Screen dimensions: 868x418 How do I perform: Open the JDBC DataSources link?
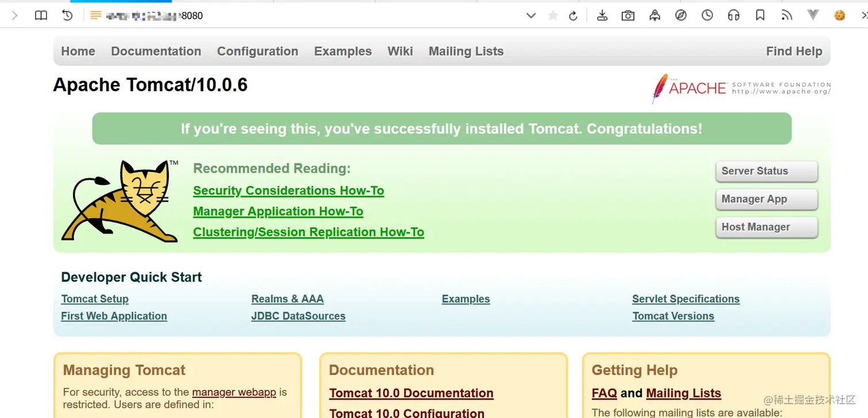coord(299,316)
